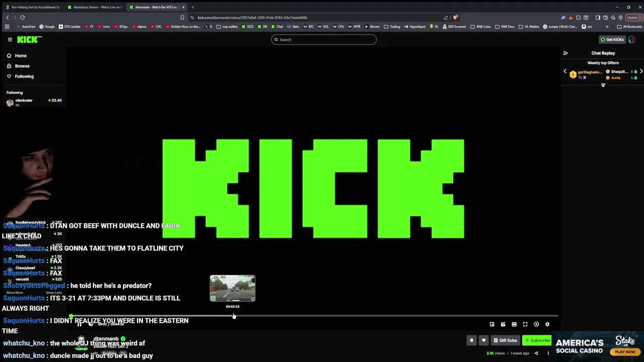This screenshot has width=644, height=362.
Task: Click the green KICK logo in header
Action: (29, 40)
